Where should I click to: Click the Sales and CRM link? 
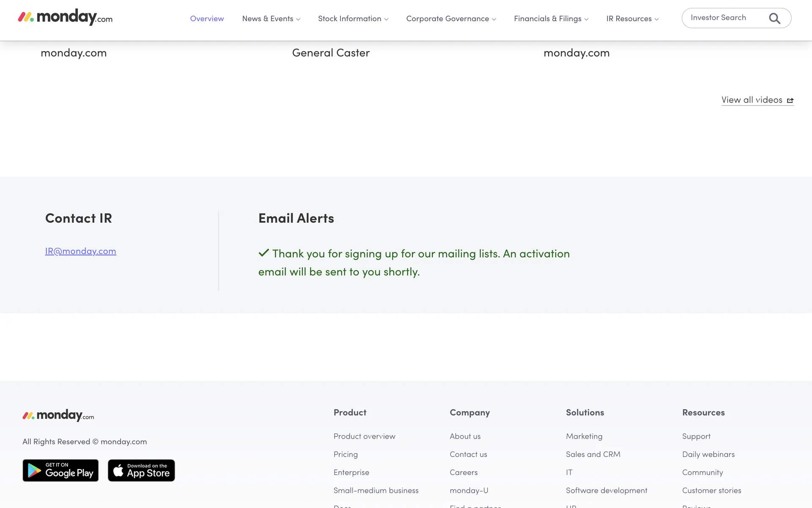pos(593,454)
